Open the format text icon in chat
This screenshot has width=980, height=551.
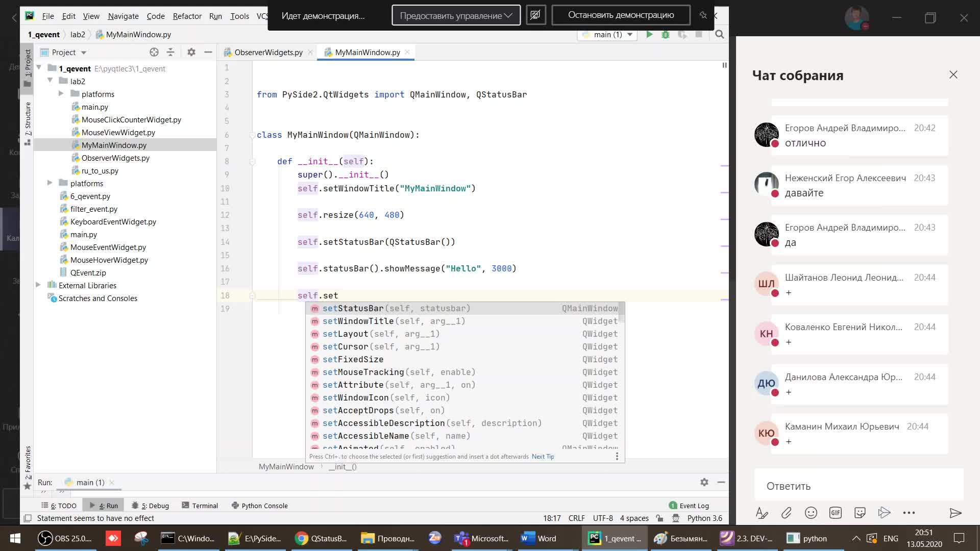(x=762, y=513)
